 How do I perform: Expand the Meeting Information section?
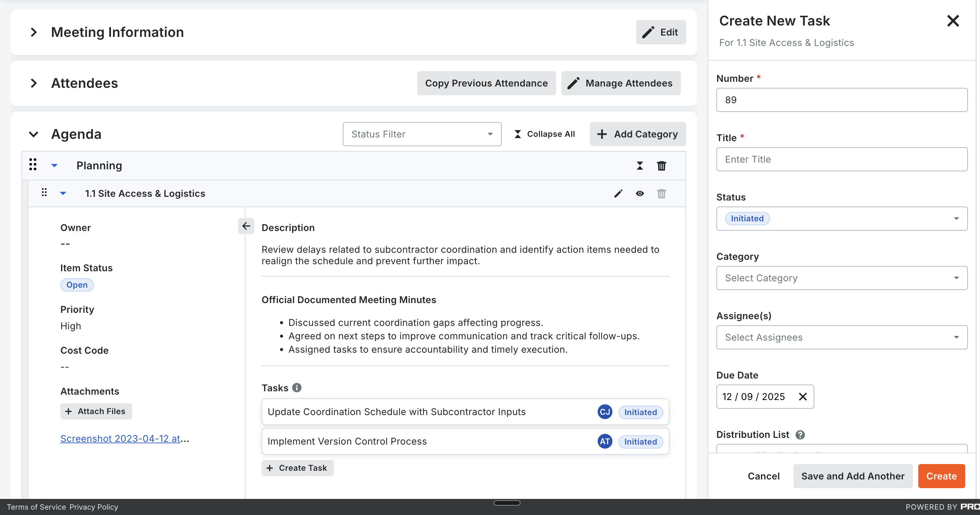(34, 32)
